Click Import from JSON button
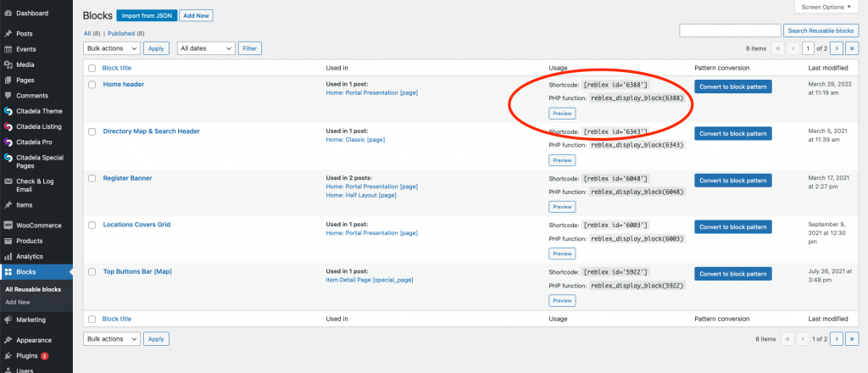This screenshot has height=373, width=868. [147, 15]
